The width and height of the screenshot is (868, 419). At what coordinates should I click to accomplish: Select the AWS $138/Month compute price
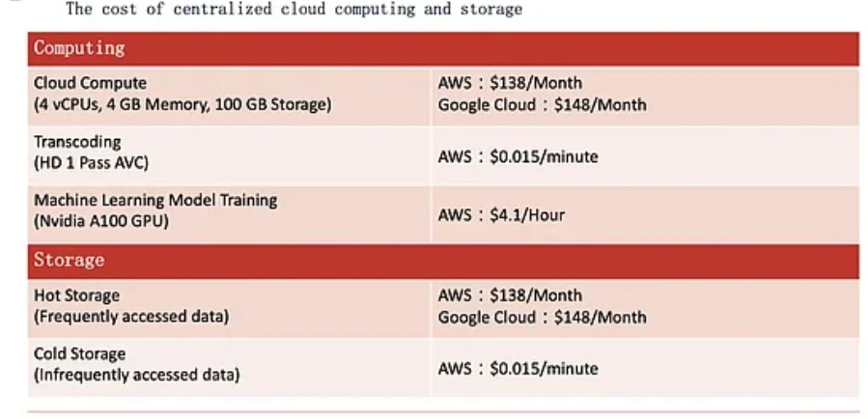(510, 83)
